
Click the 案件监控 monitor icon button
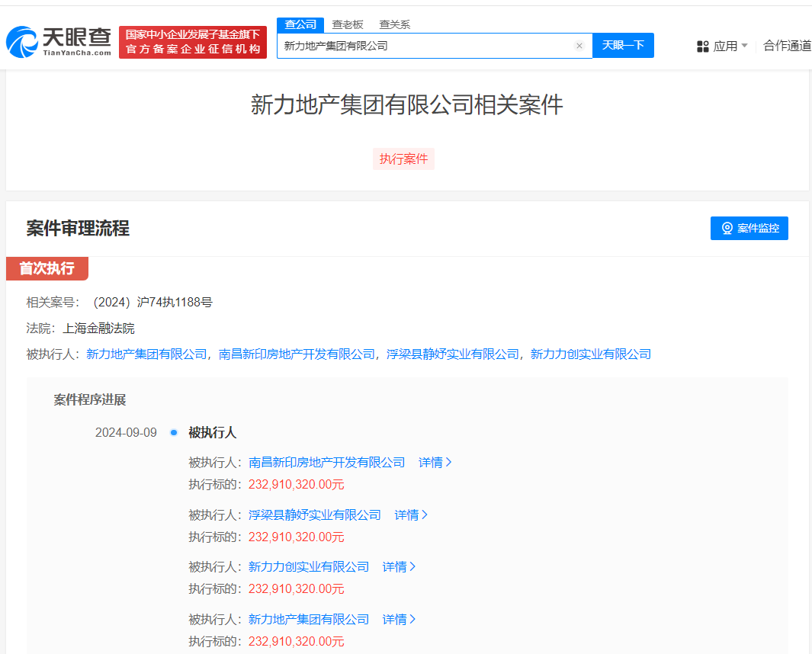726,228
